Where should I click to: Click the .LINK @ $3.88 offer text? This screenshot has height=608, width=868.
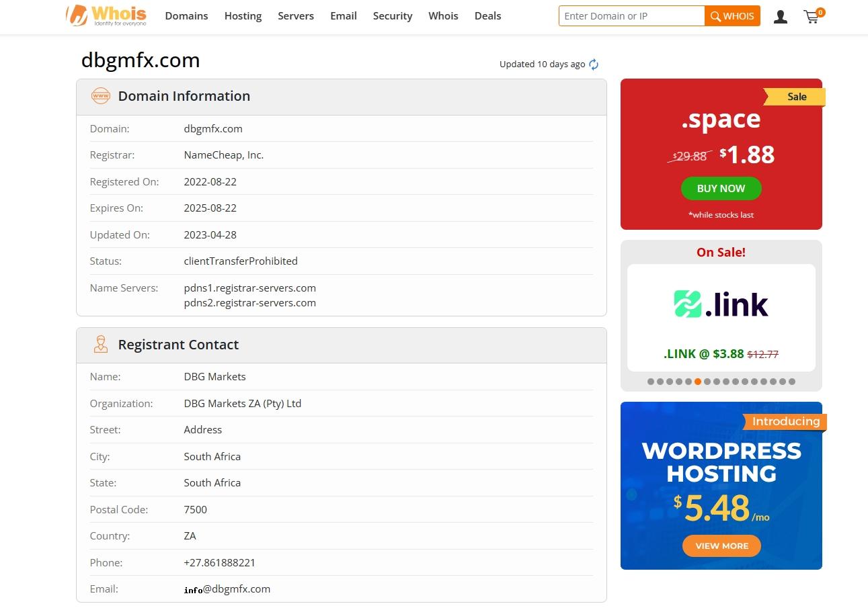(703, 354)
